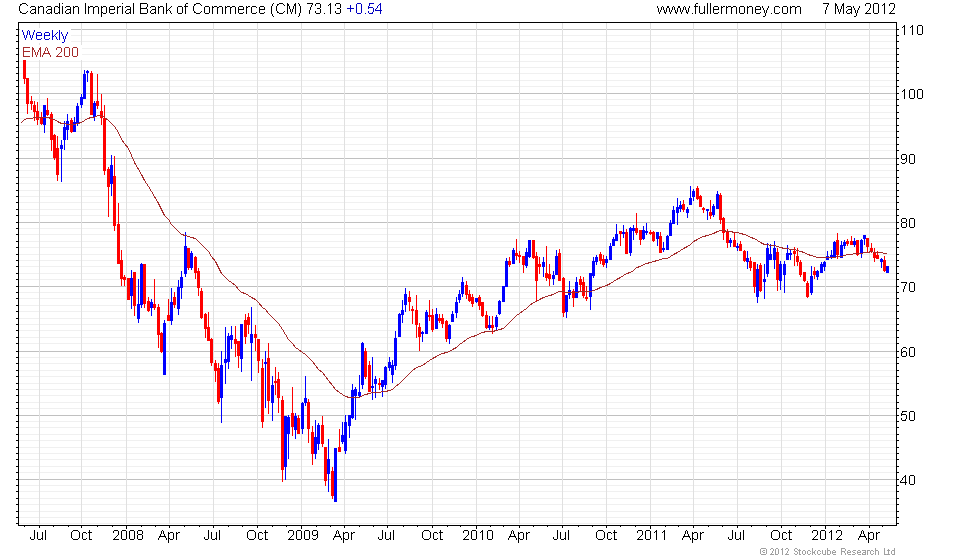Click the '2009' year label on time axis
This screenshot has width=980, height=560.
tap(302, 536)
